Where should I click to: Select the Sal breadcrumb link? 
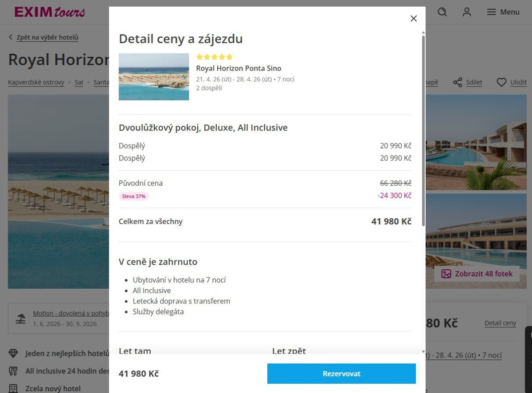pos(79,83)
